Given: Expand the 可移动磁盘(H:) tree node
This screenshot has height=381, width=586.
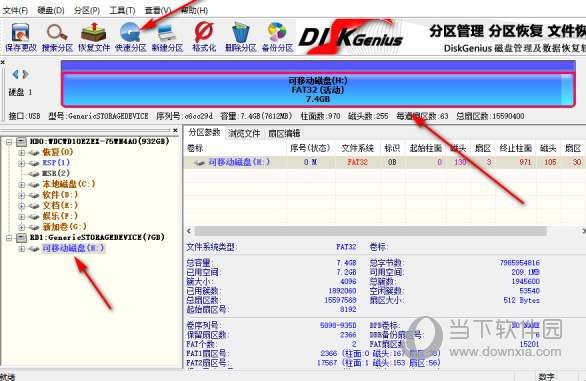Looking at the screenshot, I should (x=21, y=249).
